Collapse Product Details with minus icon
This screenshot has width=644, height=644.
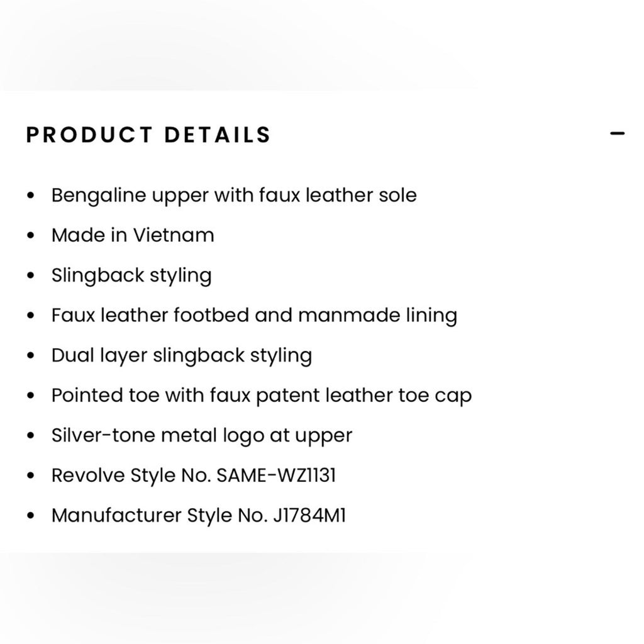click(x=617, y=133)
